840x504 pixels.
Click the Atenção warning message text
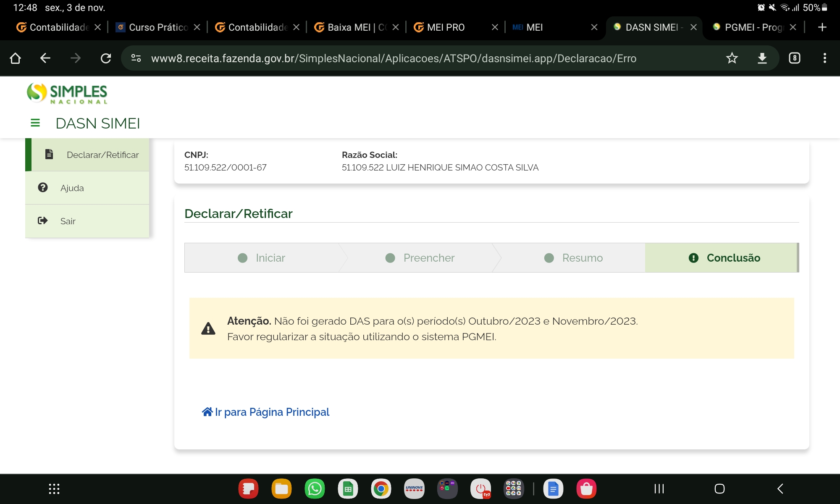pos(433,329)
